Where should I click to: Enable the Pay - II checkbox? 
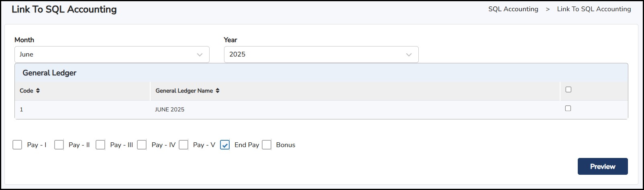coord(59,145)
